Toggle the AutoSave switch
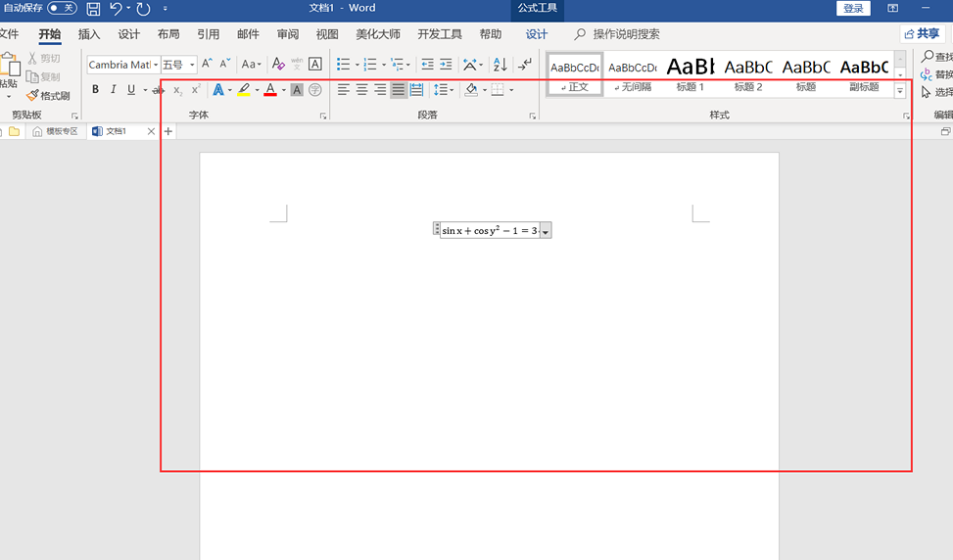The height and width of the screenshot is (560, 953). coord(62,8)
